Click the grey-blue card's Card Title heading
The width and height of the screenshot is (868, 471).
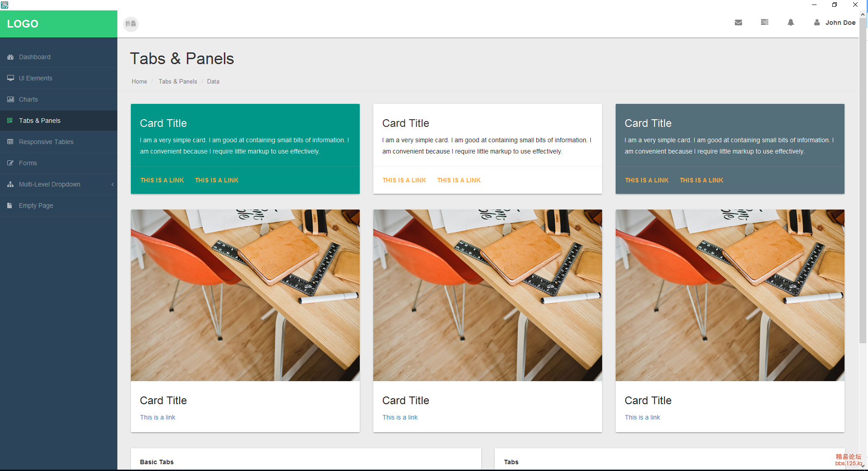coord(648,123)
